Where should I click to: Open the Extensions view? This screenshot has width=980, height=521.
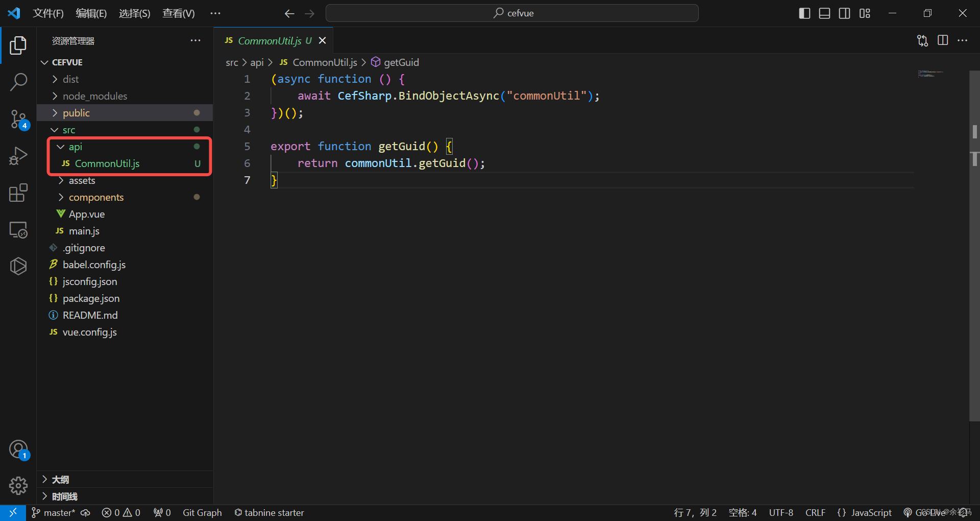18,193
